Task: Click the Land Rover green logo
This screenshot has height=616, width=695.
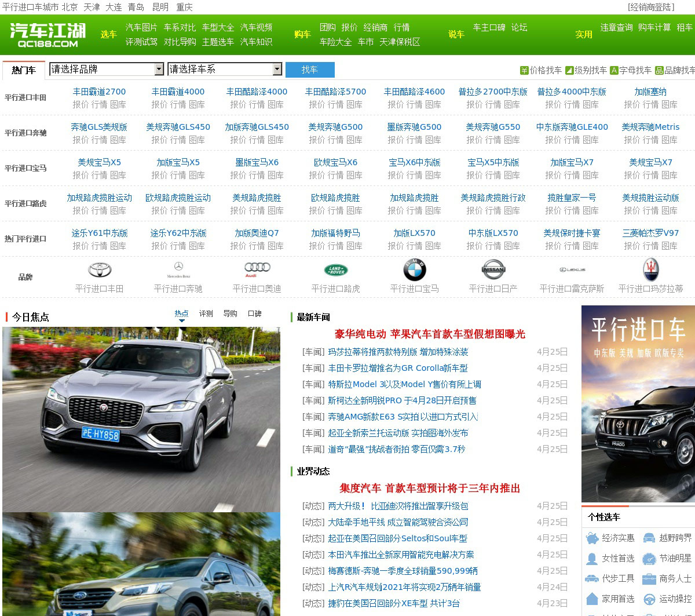Action: pyautogui.click(x=336, y=270)
